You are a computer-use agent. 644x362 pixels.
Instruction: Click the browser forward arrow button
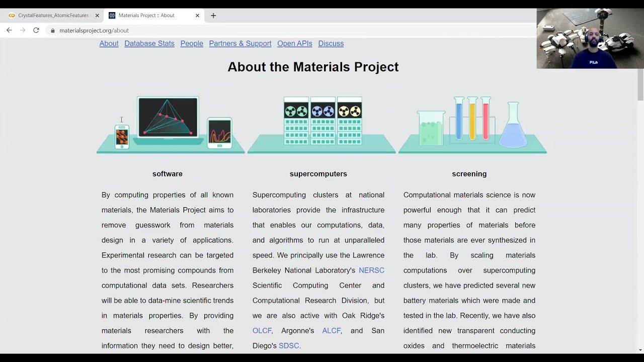[x=23, y=30]
